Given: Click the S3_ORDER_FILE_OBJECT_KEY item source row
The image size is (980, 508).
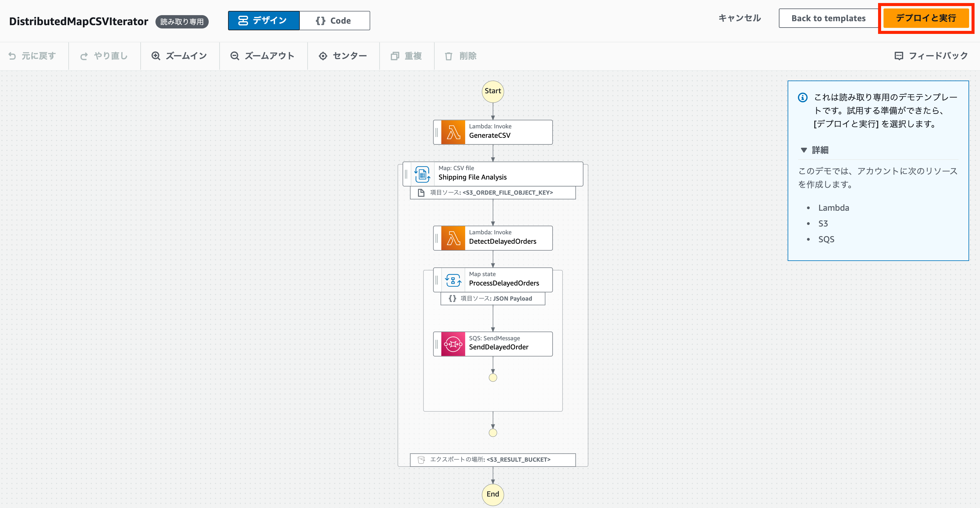Looking at the screenshot, I should click(x=492, y=193).
